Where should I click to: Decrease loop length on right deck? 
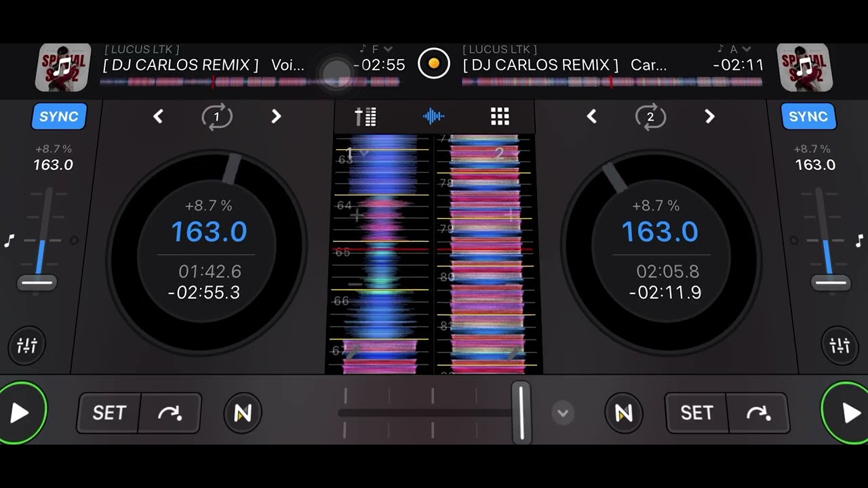click(x=591, y=117)
